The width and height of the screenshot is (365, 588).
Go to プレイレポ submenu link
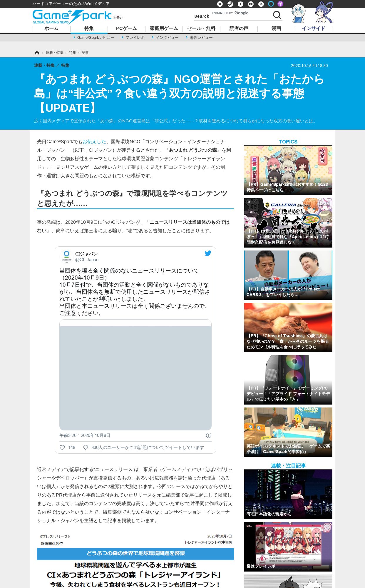pos(135,38)
